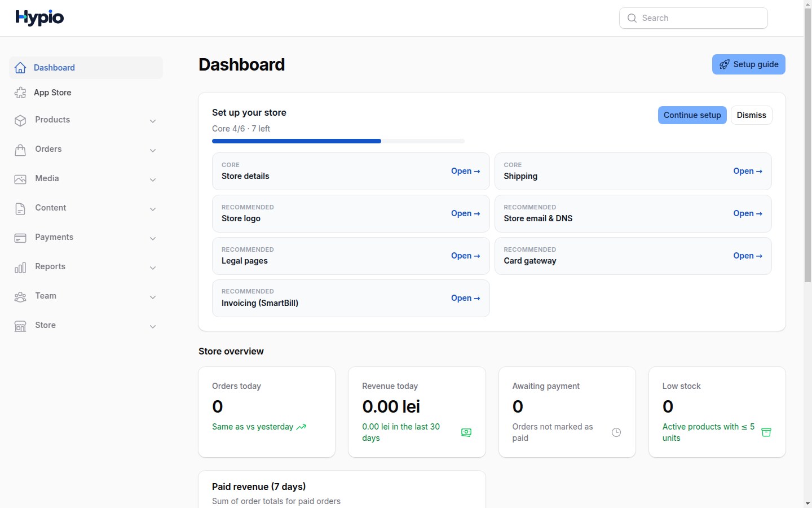Expand the Store menu chevron
The height and width of the screenshot is (508, 812).
153,326
